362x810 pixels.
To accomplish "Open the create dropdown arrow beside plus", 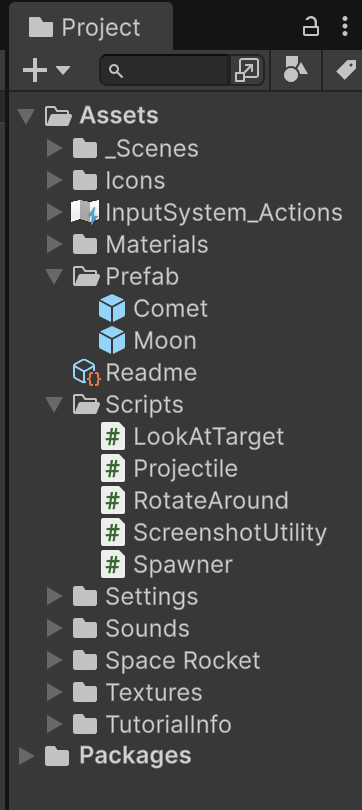I will click(62, 70).
